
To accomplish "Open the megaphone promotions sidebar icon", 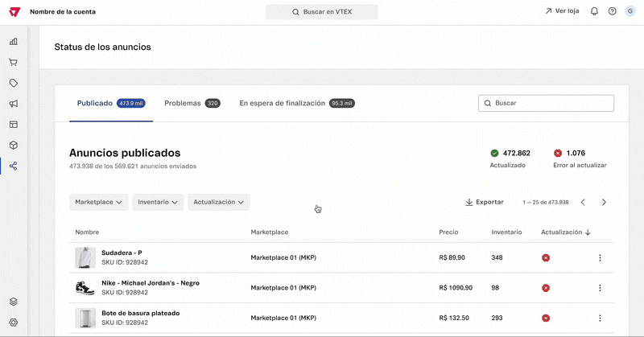I will (x=14, y=104).
